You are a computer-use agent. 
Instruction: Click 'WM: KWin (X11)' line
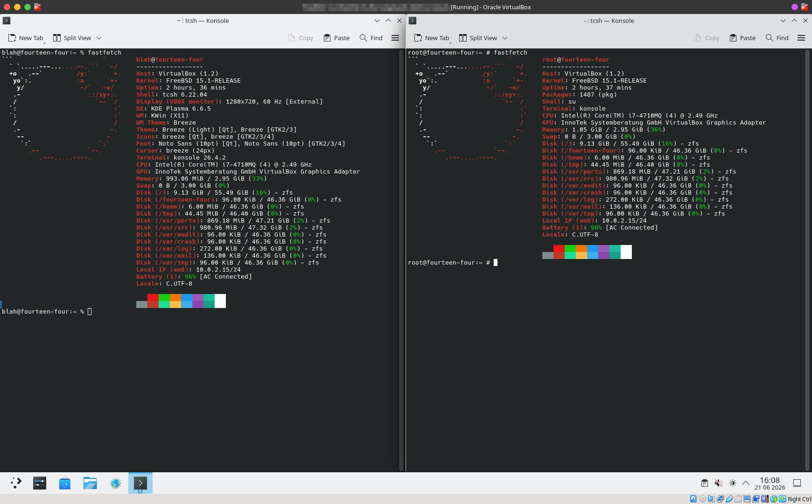coord(162,115)
